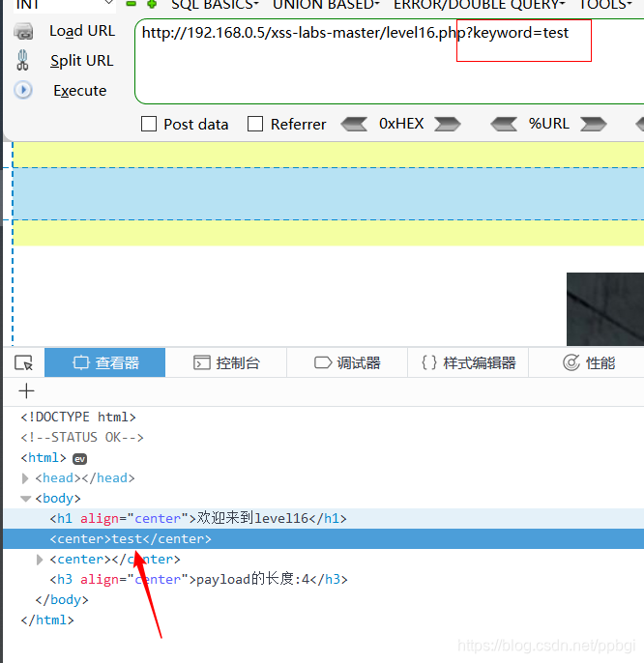
Task: Run the Execute button
Action: coord(80,91)
